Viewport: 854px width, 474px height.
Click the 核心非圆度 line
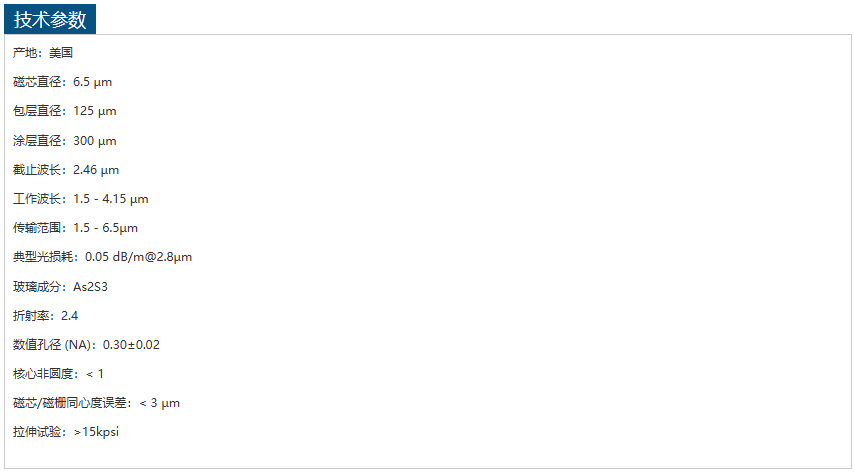pos(58,374)
